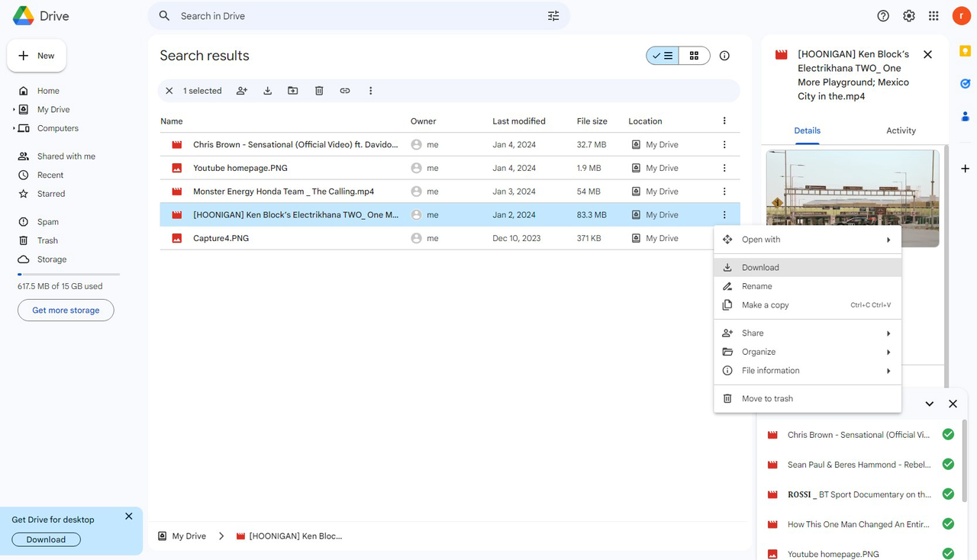
Task: Switch to list layout view
Action: (663, 56)
